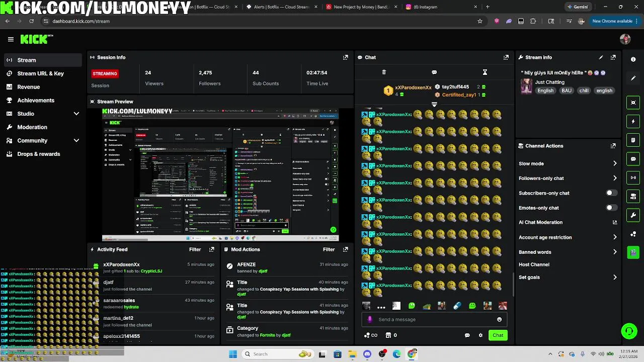Click the stream preview icon in right rail
The width and height of the screenshot is (644, 362).
click(633, 103)
